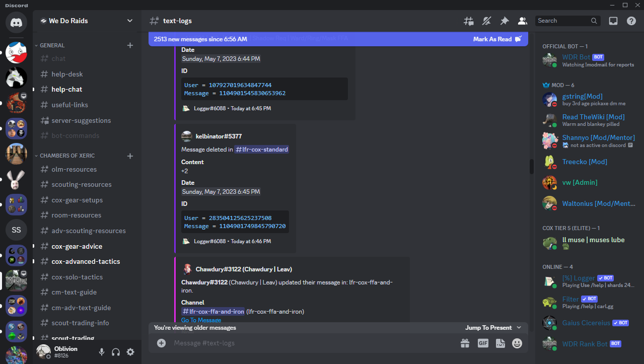Open Gaius Cicereius bot profile

pyautogui.click(x=588, y=323)
